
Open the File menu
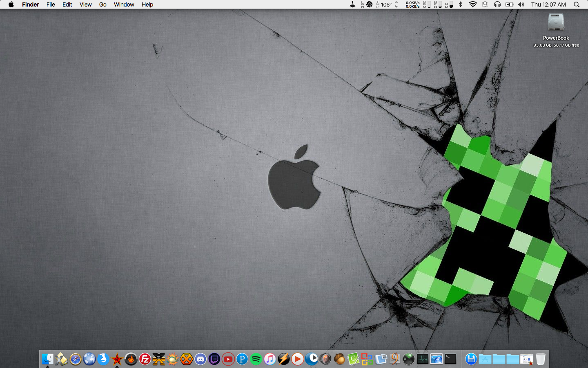51,4
